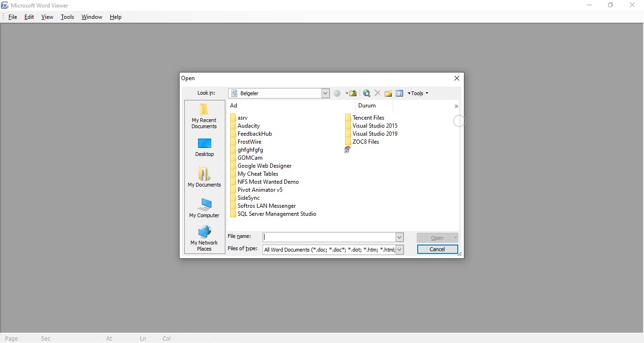Expand the File name dropdown arrow

(399, 237)
